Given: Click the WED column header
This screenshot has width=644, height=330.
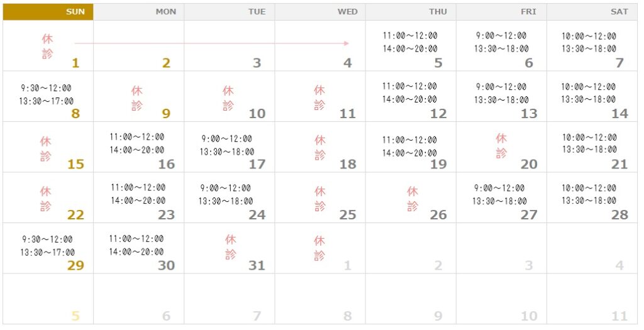Looking at the screenshot, I should [320, 12].
